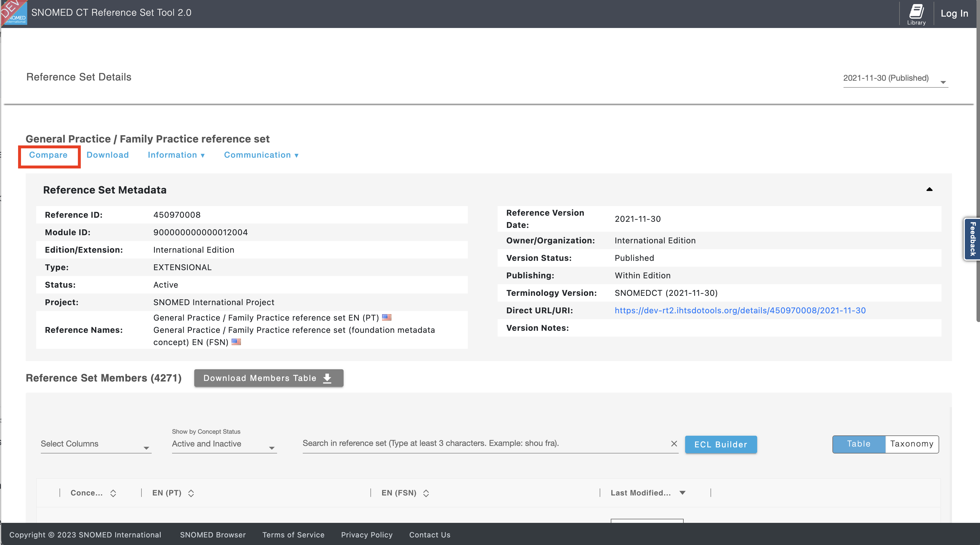Open the SNOMED Browser footer link
980x545 pixels.
213,535
